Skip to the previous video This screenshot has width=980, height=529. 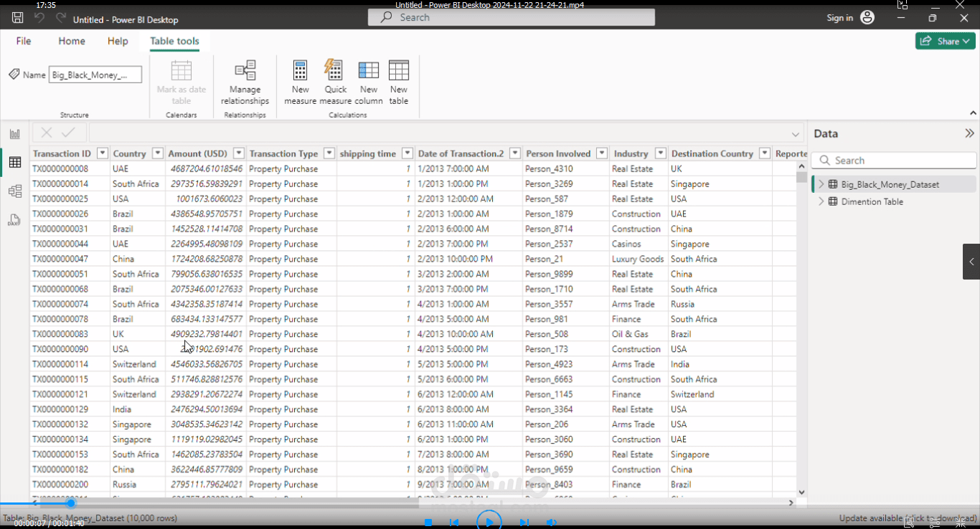[454, 523]
